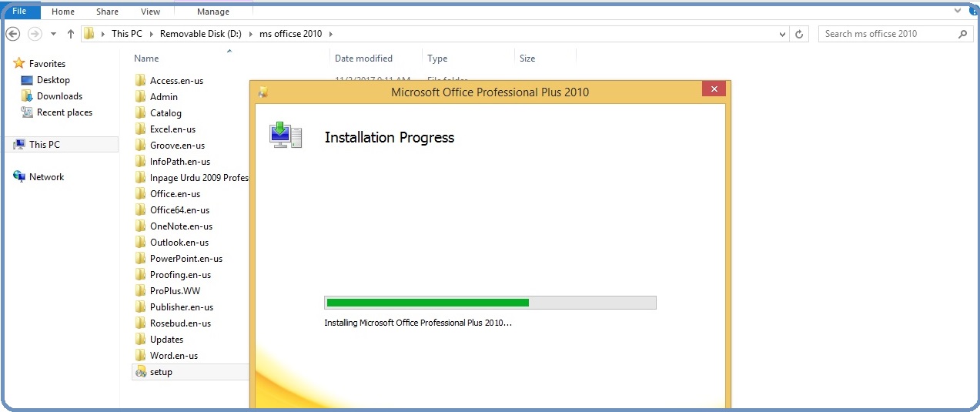
Task: Open the Manage ribbon tab
Action: pos(213,12)
